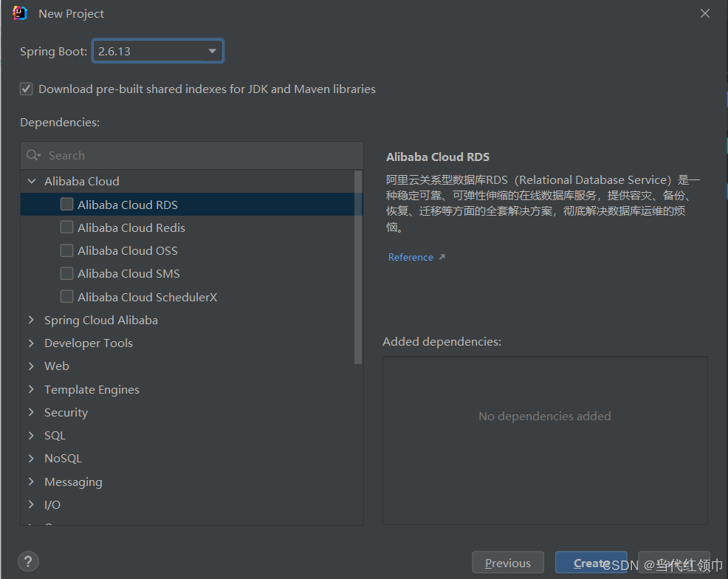Click the Alibaba Cloud RDS description heading
The image size is (728, 579).
438,157
